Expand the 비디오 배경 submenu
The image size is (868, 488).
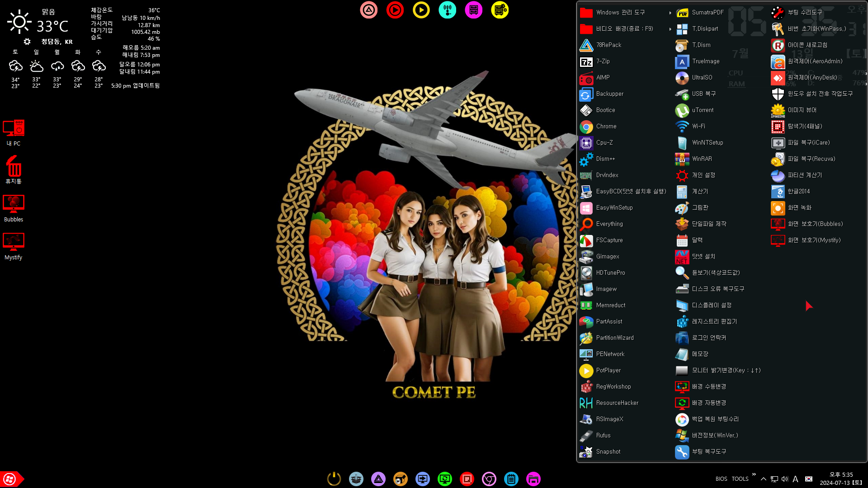[x=626, y=29]
